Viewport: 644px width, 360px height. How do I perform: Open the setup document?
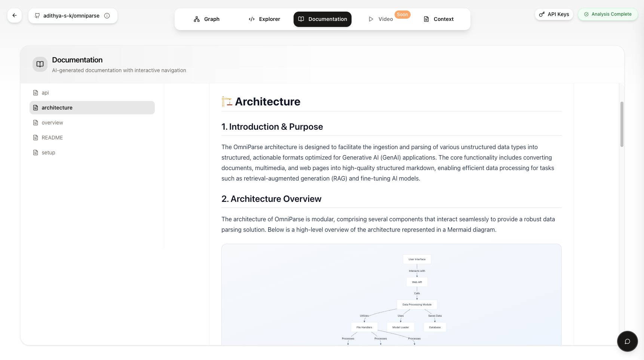point(92,153)
